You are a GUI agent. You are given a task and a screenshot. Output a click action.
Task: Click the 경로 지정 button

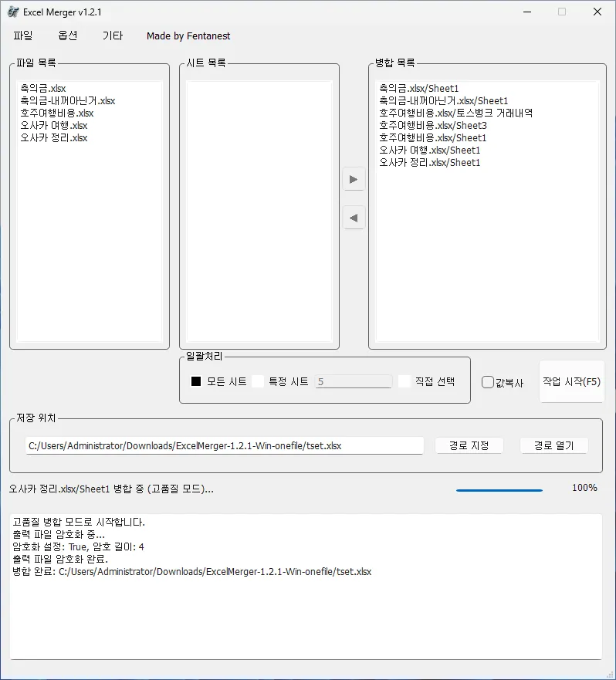(x=469, y=445)
